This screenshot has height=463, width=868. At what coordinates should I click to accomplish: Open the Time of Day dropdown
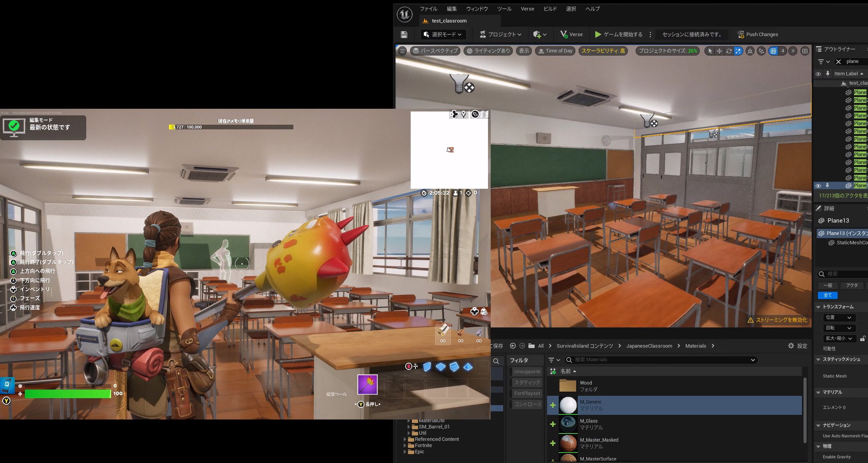click(555, 50)
